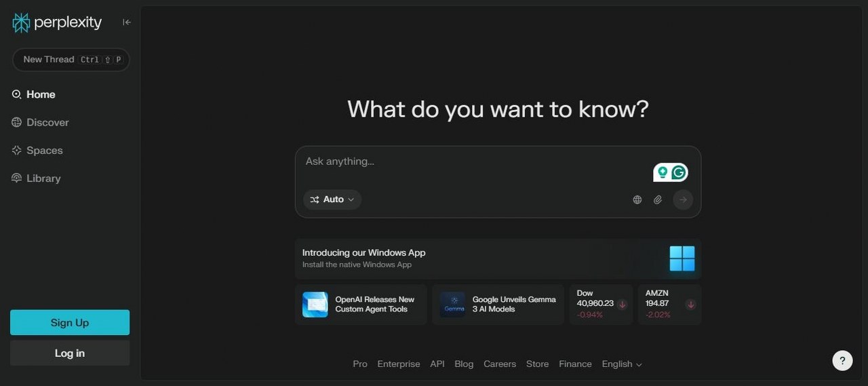The height and width of the screenshot is (386, 868).
Task: Click the green lightbulb extension icon
Action: click(x=663, y=172)
